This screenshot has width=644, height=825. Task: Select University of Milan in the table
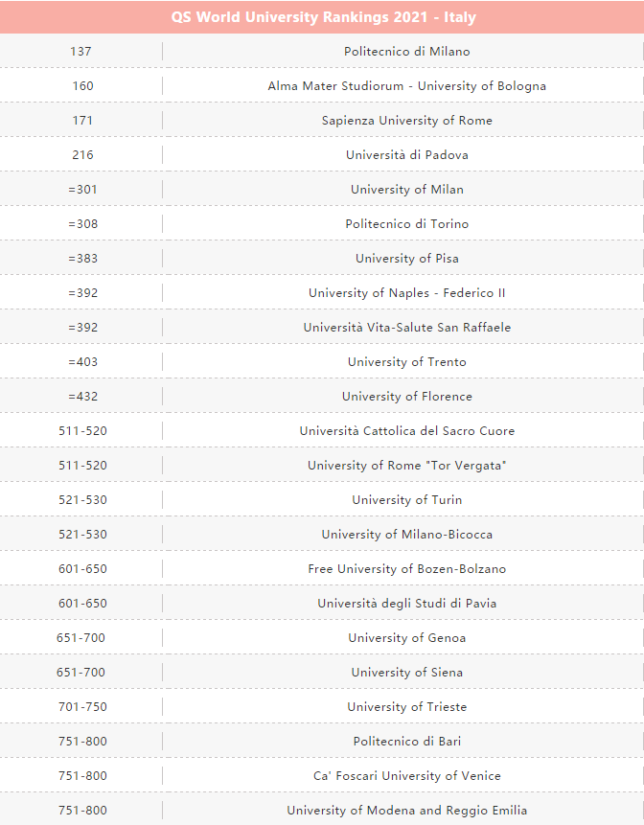(406, 190)
